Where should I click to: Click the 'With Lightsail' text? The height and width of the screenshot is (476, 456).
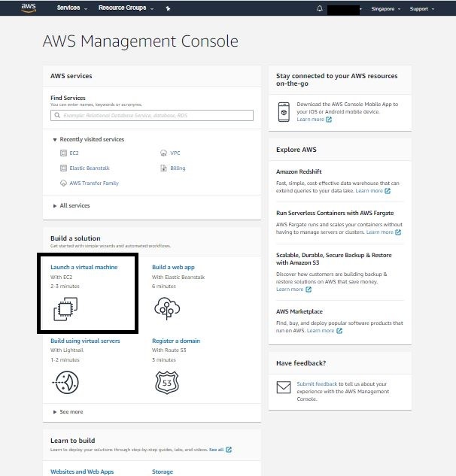[x=67, y=350]
